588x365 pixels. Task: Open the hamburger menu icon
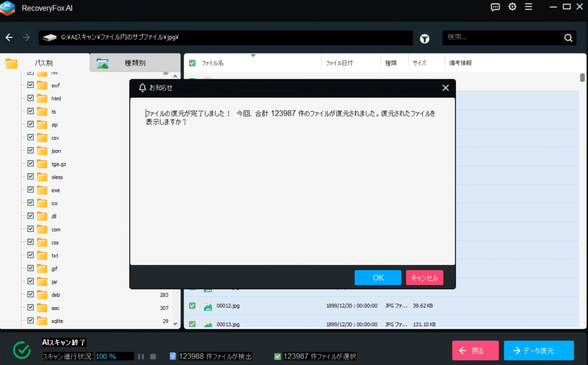click(528, 7)
